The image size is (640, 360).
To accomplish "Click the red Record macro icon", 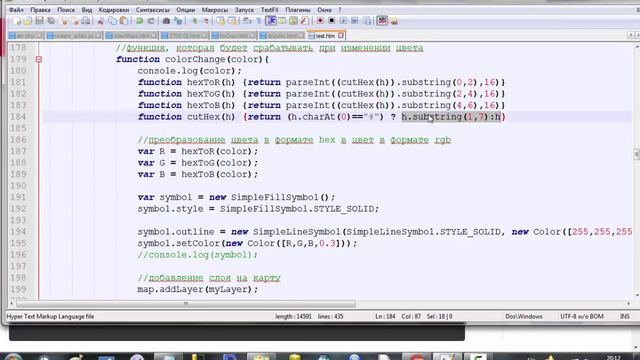I will pyautogui.click(x=320, y=21).
